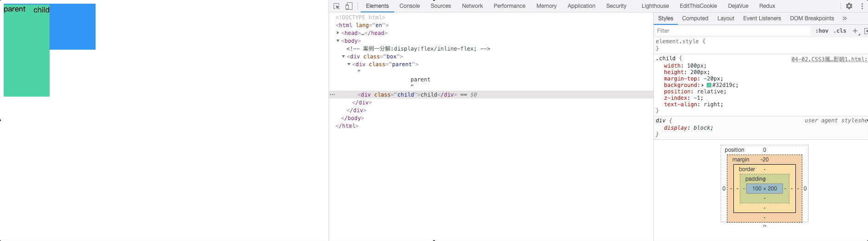Open the DevTools three-dot options menu
Viewport: 868px width, 241px height.
(862, 6)
